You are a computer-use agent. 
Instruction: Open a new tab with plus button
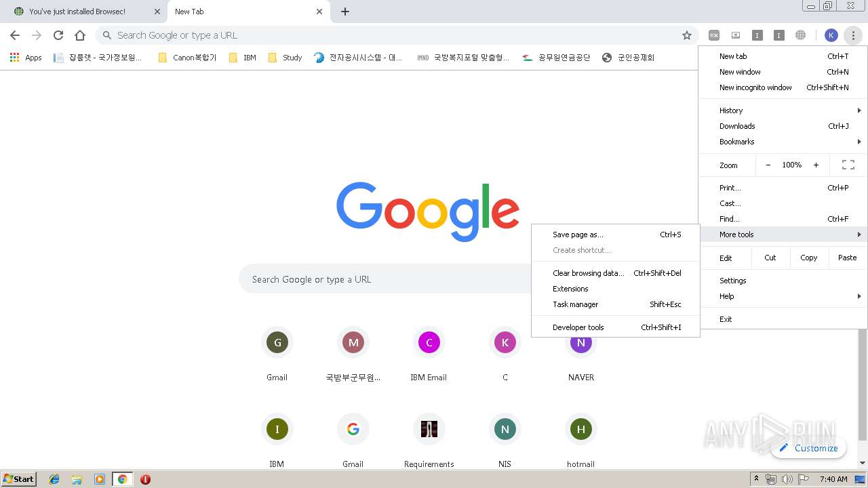pyautogui.click(x=345, y=12)
